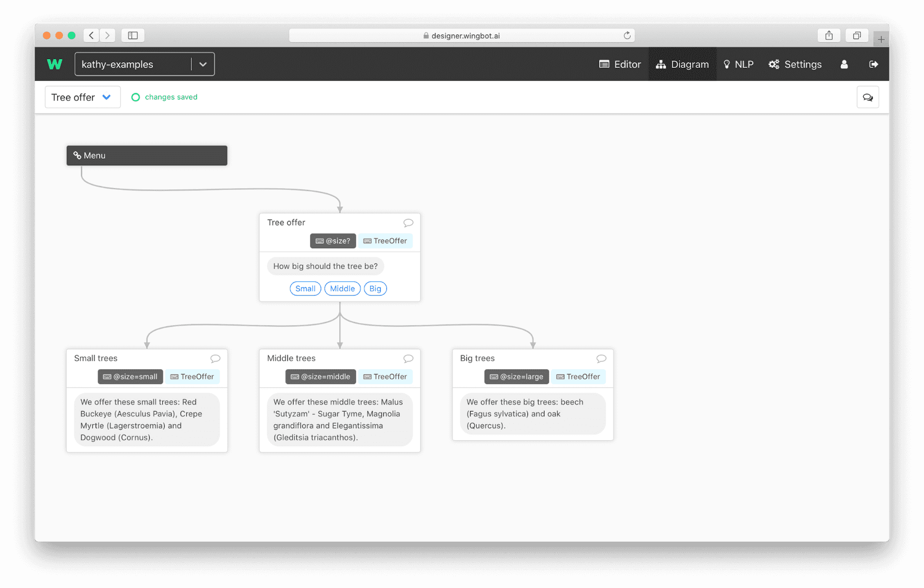Click the changes saved status indicator
This screenshot has width=924, height=588.
click(x=164, y=97)
